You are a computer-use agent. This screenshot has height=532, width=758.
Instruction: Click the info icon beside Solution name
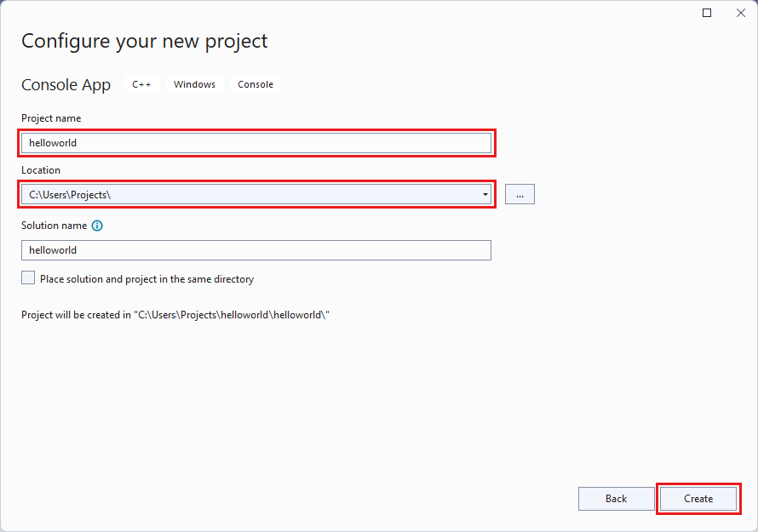pyautogui.click(x=97, y=226)
